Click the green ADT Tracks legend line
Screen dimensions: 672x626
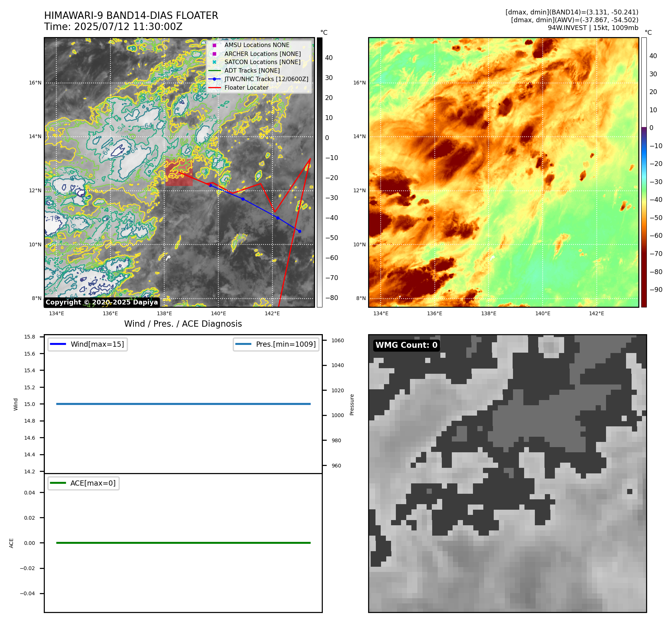[214, 71]
